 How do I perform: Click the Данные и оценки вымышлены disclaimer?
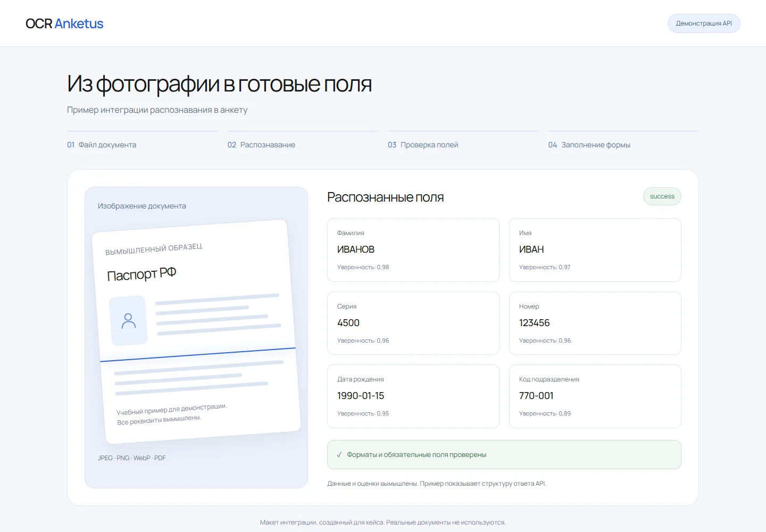click(437, 484)
